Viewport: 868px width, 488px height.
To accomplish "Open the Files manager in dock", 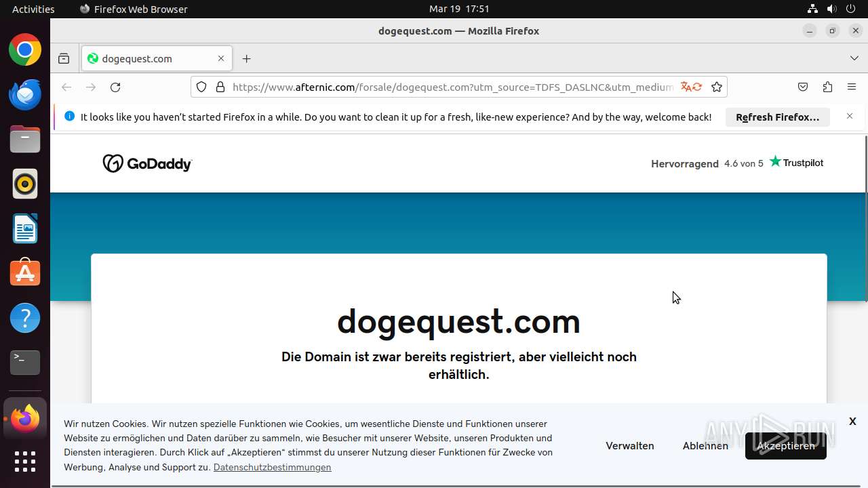I will point(25,139).
